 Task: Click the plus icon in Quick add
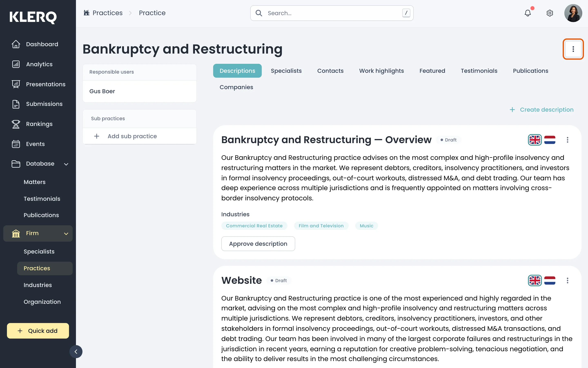[20, 331]
